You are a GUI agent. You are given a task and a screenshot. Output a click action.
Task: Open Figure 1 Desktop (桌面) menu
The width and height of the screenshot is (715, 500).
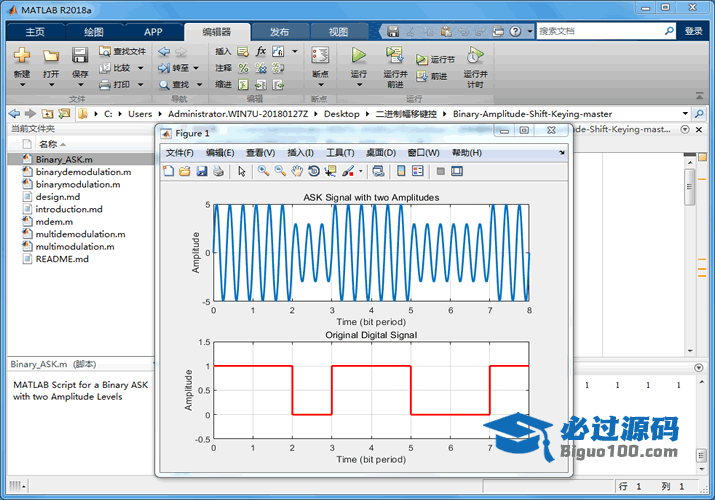coord(380,153)
